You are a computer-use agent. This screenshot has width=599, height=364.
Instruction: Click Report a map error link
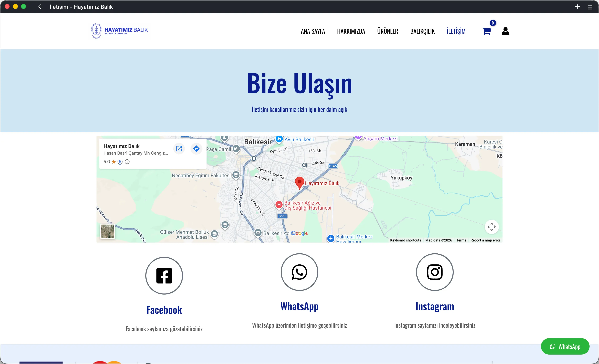[485, 240]
